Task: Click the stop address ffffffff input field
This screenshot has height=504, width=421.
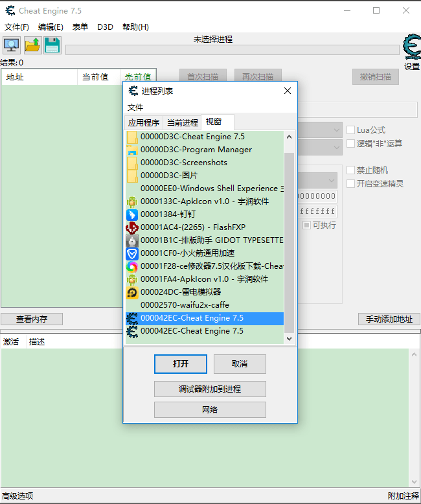Action: (317, 211)
